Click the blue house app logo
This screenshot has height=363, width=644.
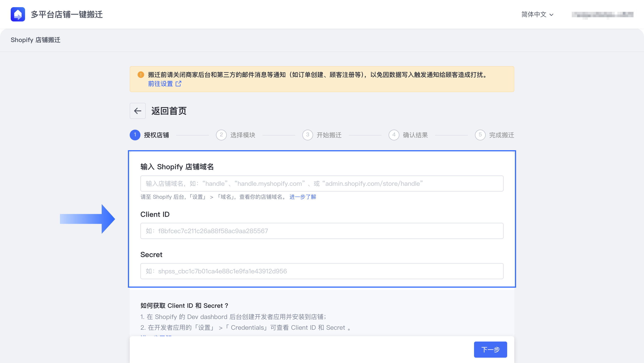(18, 14)
